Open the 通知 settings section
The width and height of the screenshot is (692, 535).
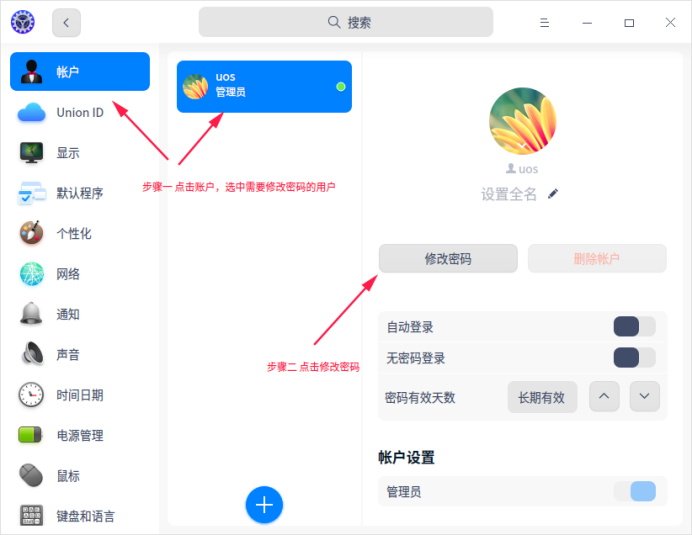pos(80,314)
